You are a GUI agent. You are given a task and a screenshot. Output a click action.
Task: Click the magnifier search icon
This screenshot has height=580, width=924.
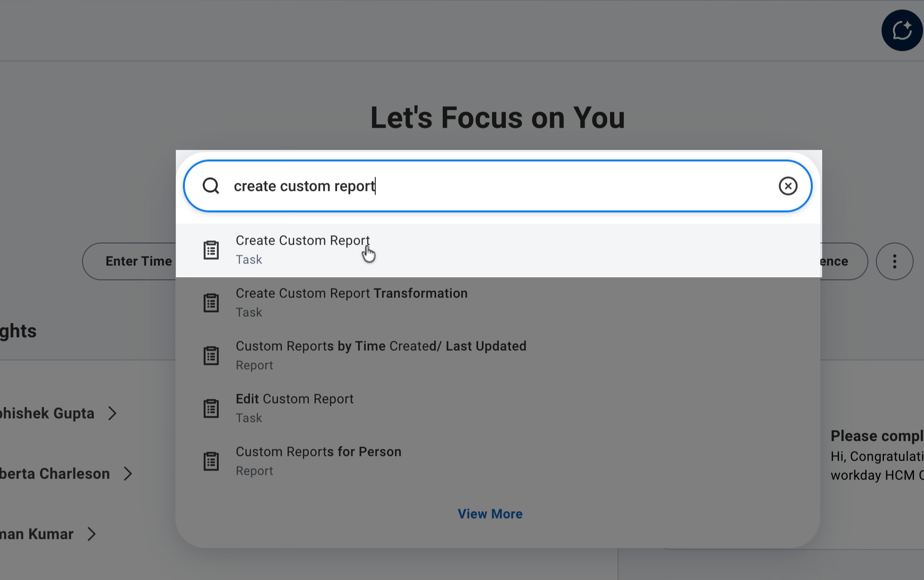click(211, 186)
